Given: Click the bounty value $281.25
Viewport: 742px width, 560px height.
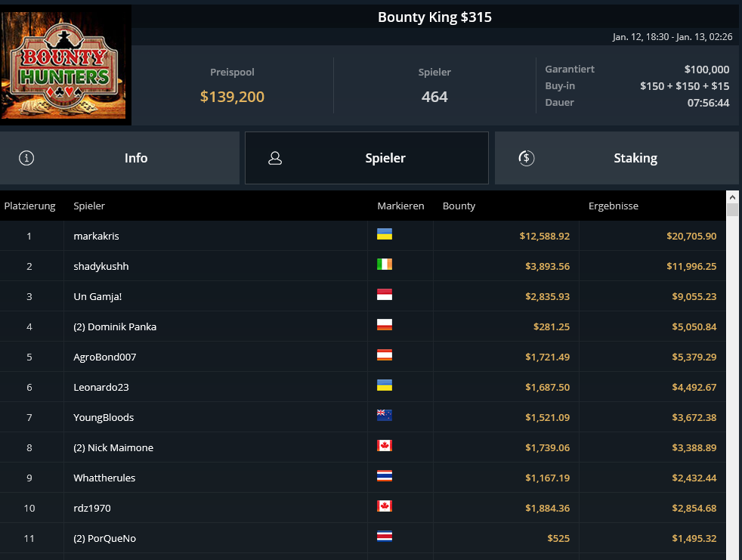Looking at the screenshot, I should [552, 326].
